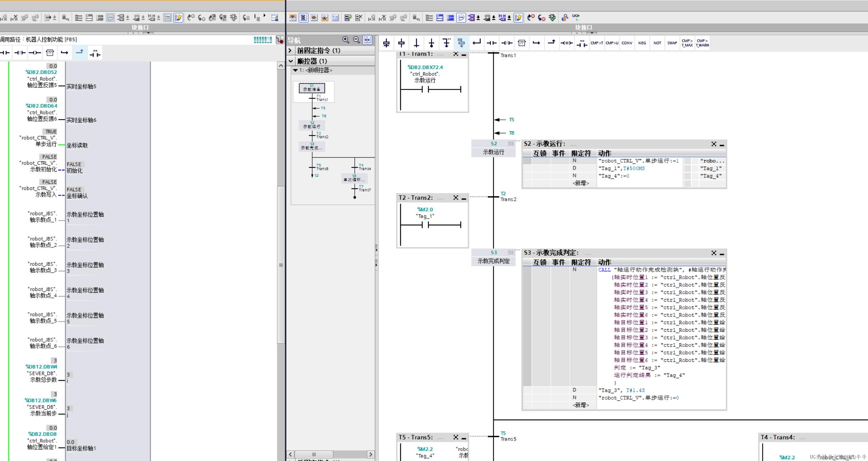Insert jump to step element
This screenshot has height=461, width=868.
pos(446,43)
